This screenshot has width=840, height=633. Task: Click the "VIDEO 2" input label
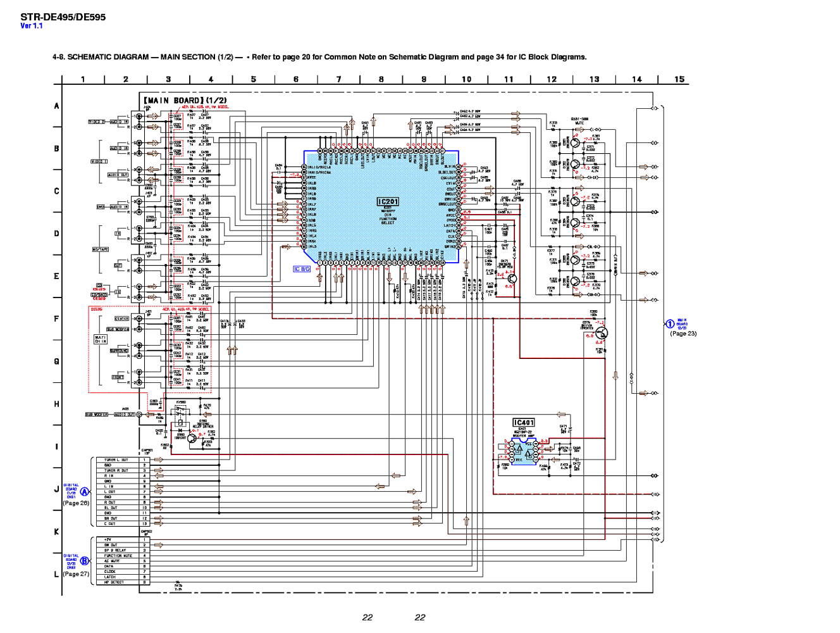(97, 122)
